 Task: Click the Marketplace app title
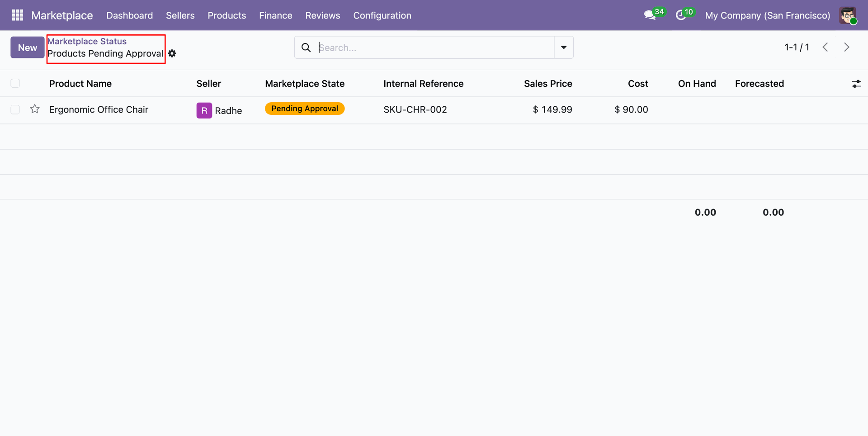point(62,15)
